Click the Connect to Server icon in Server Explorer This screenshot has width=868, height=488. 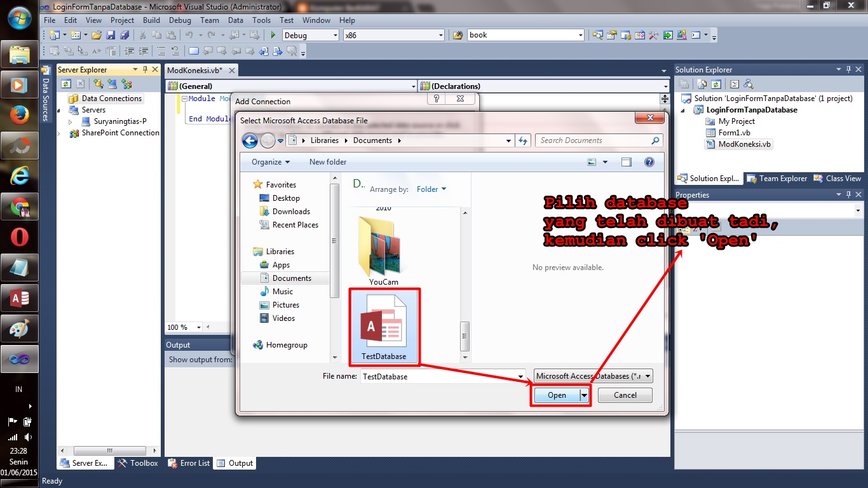tap(112, 83)
